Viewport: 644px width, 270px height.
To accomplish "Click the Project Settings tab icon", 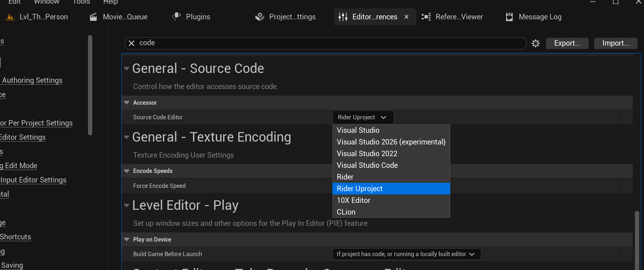I will pyautogui.click(x=260, y=17).
